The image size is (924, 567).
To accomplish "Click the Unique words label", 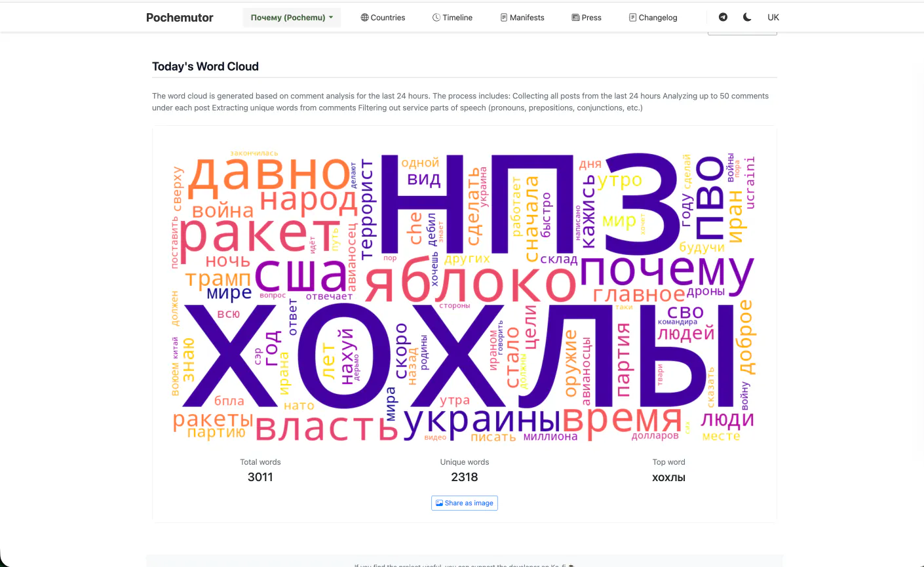I will [465, 462].
